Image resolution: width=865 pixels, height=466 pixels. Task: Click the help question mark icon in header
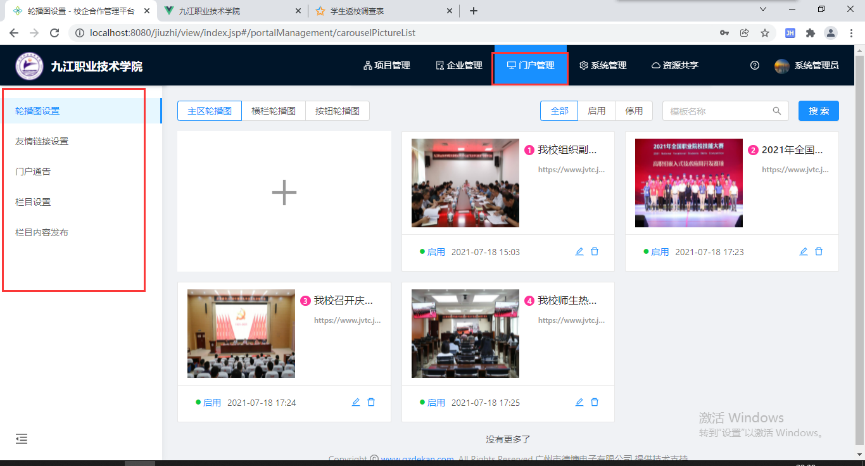point(754,66)
